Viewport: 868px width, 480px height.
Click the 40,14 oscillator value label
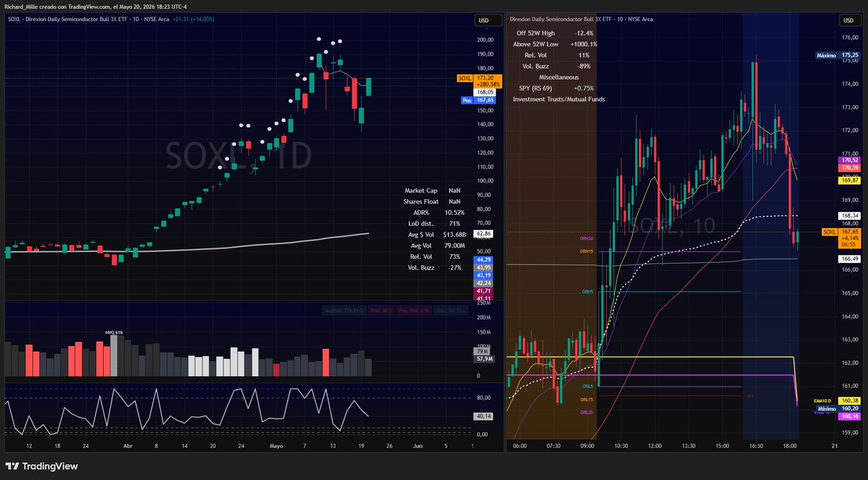point(483,416)
